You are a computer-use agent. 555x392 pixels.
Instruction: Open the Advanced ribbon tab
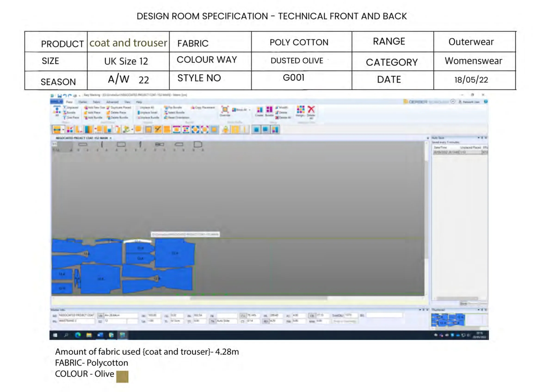coord(112,102)
